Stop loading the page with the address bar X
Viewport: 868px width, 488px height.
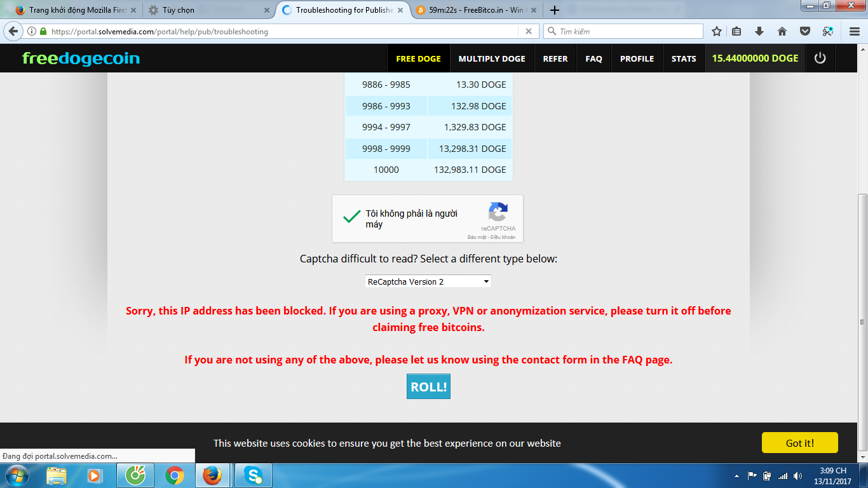click(x=529, y=31)
